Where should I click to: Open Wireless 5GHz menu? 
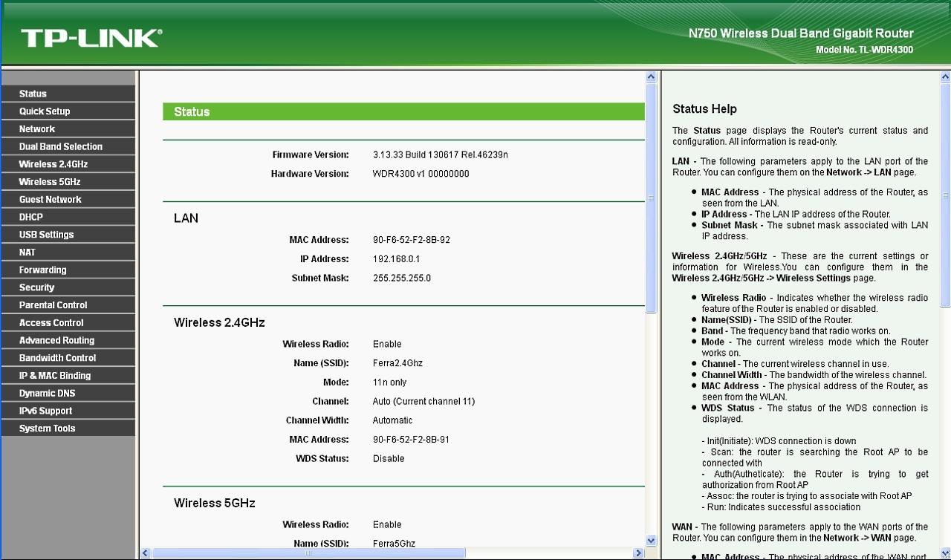(50, 182)
